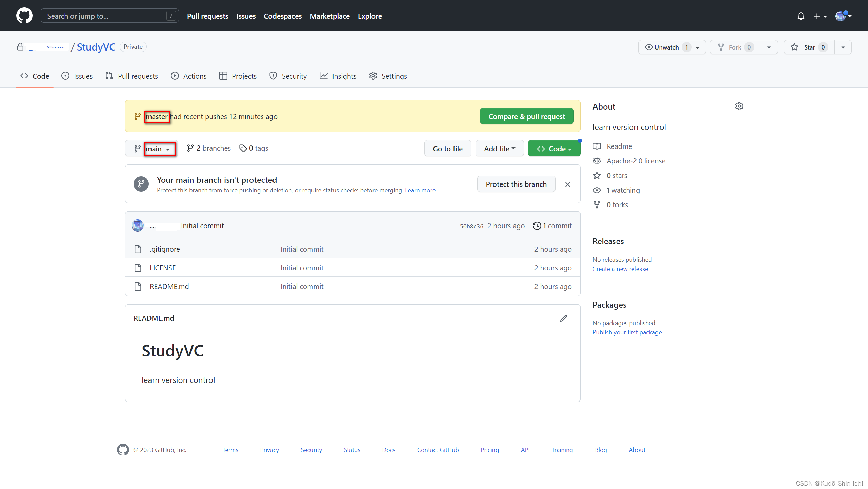Open the notifications bell
Viewport: 868px width, 489px height.
(x=801, y=16)
